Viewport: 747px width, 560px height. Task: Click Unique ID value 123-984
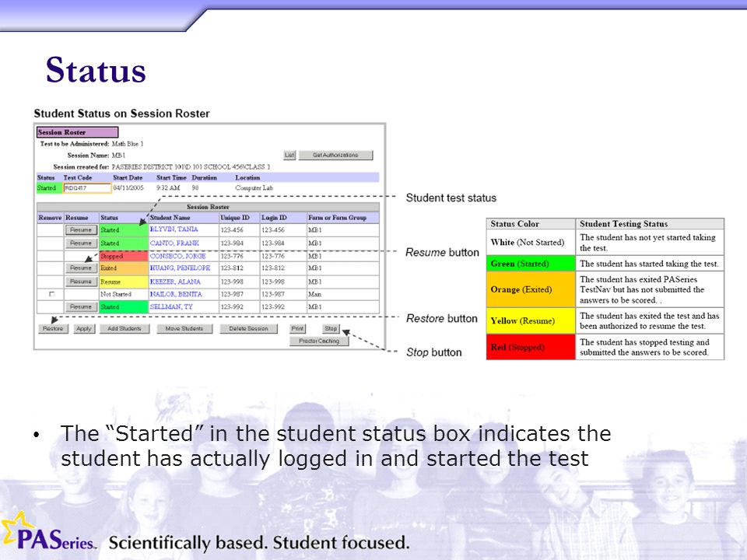(x=232, y=243)
